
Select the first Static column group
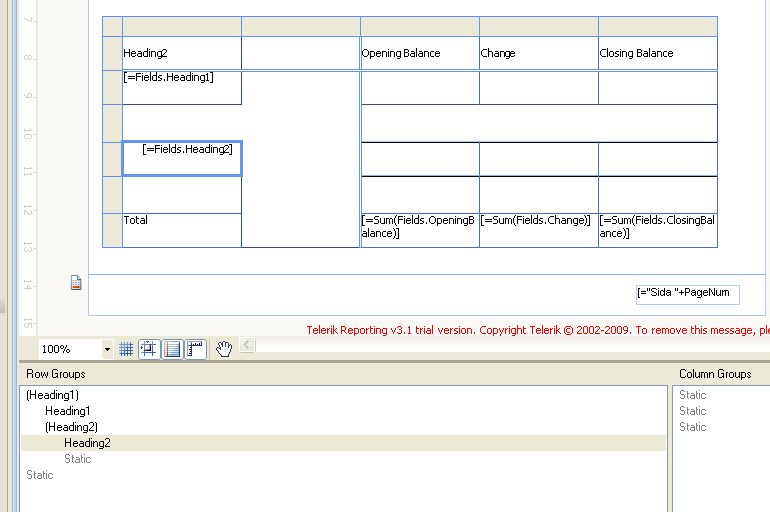[692, 395]
